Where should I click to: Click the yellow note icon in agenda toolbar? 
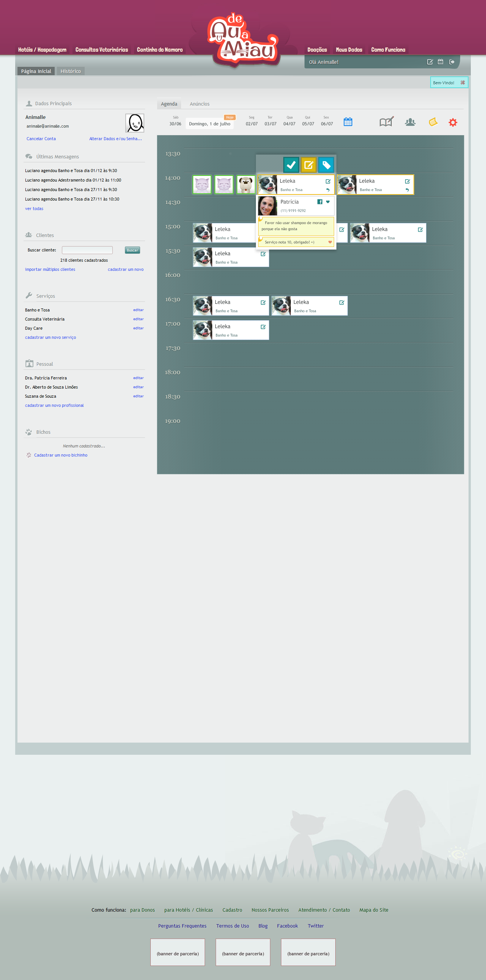tap(433, 122)
